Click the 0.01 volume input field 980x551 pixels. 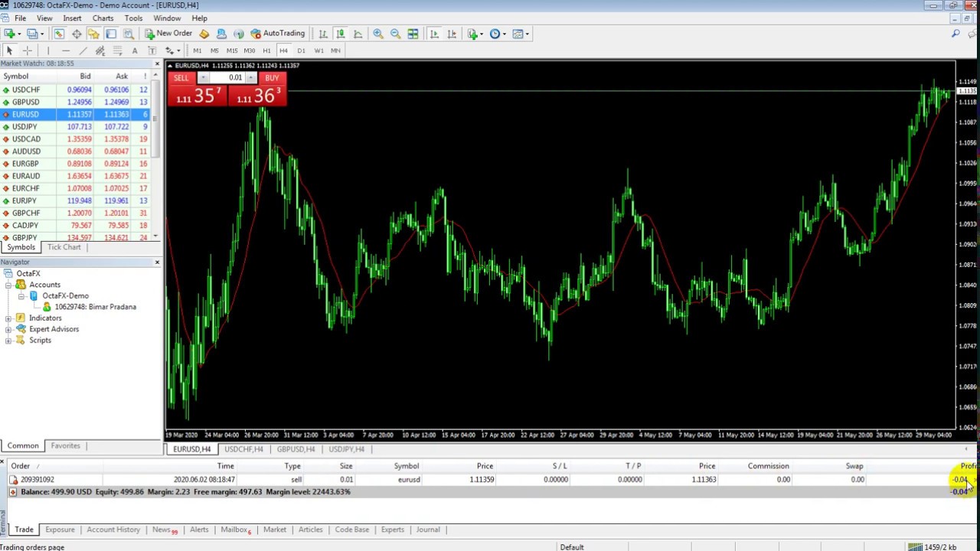227,78
